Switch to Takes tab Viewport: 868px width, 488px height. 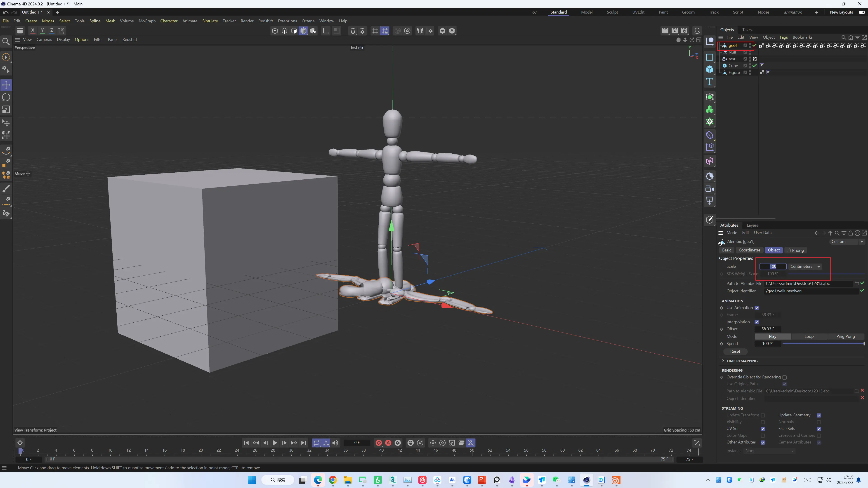tap(747, 30)
